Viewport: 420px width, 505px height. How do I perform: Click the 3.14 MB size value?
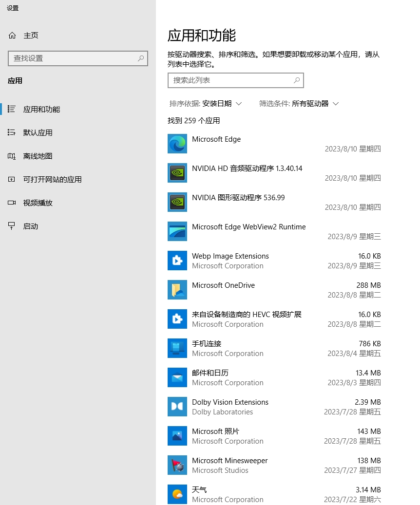368,490
